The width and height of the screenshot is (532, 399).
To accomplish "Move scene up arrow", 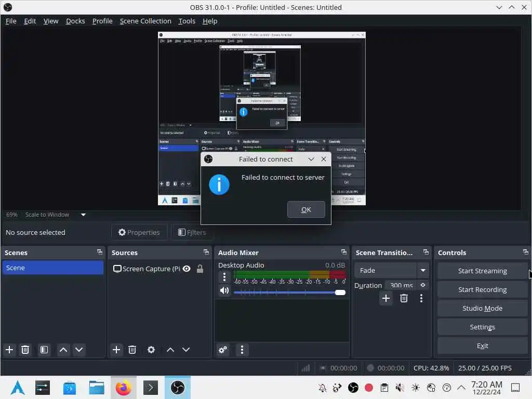I will coord(63,350).
